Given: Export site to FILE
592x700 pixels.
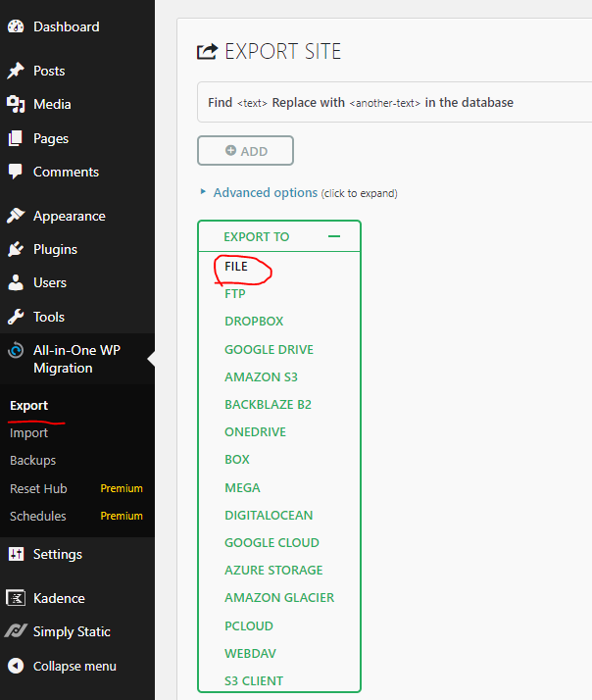Looking at the screenshot, I should pyautogui.click(x=236, y=266).
